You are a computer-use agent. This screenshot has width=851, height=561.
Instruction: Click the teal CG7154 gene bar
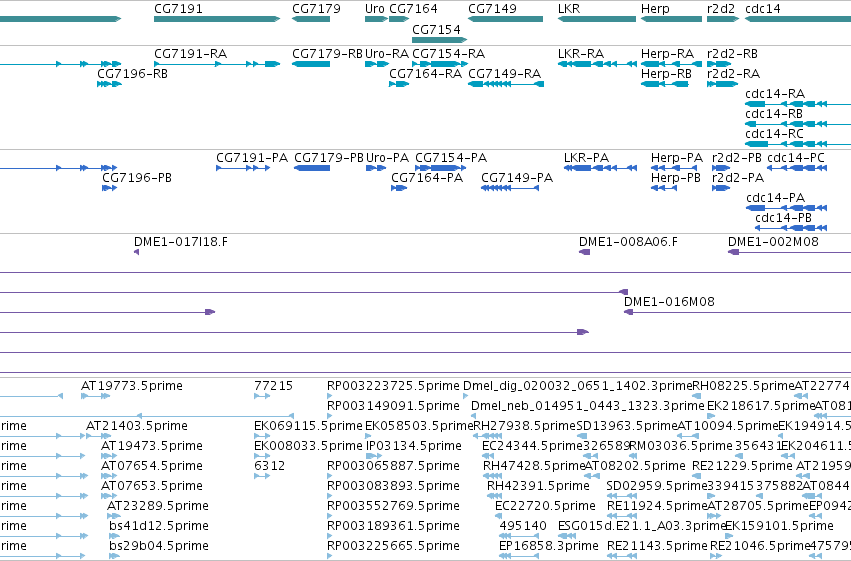pos(439,40)
